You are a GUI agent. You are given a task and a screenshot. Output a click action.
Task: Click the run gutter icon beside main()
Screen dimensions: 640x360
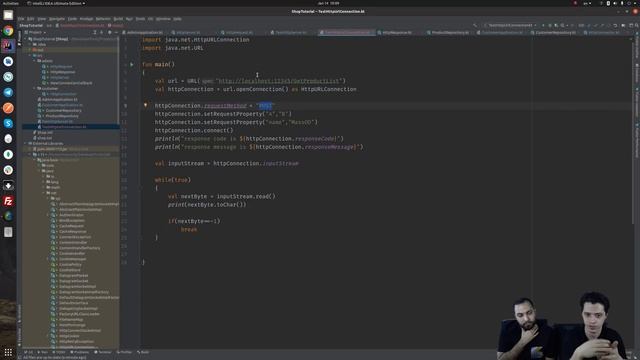point(131,64)
